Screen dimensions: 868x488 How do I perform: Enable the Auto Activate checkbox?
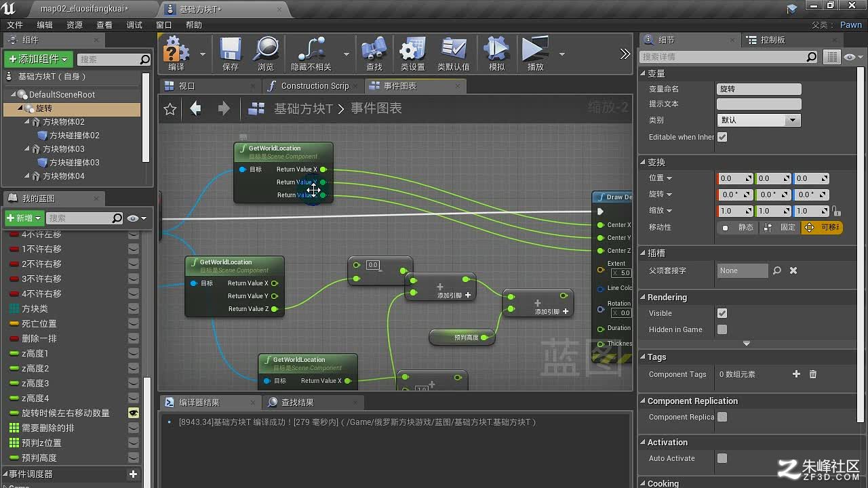coord(722,458)
